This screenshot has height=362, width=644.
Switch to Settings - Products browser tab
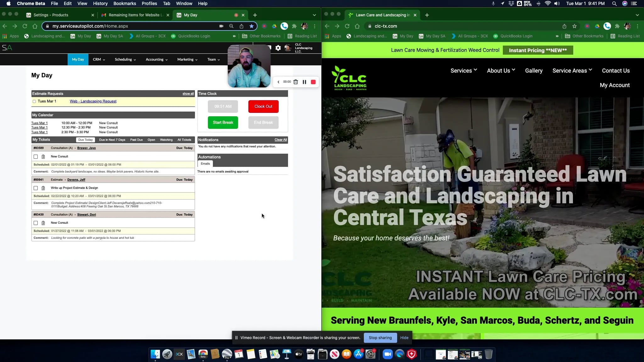60,15
